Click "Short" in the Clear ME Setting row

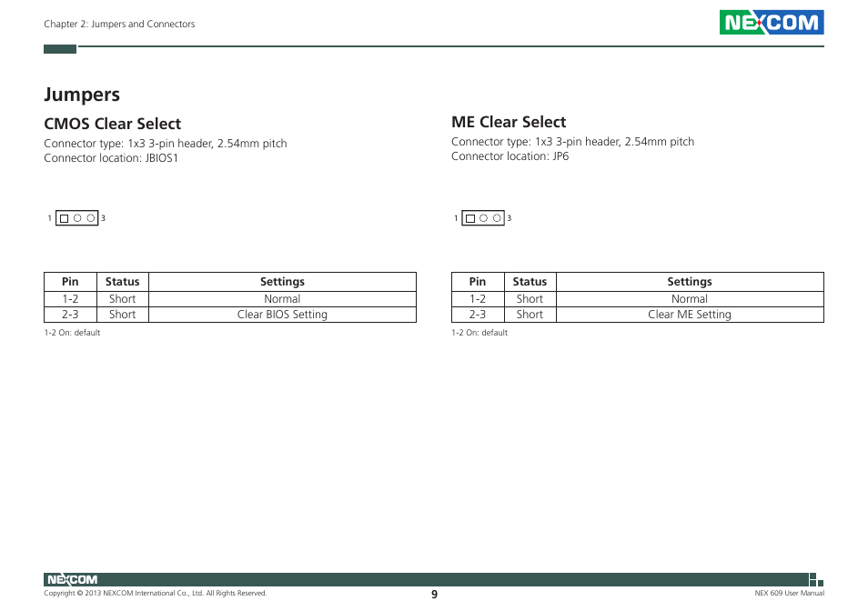(530, 315)
